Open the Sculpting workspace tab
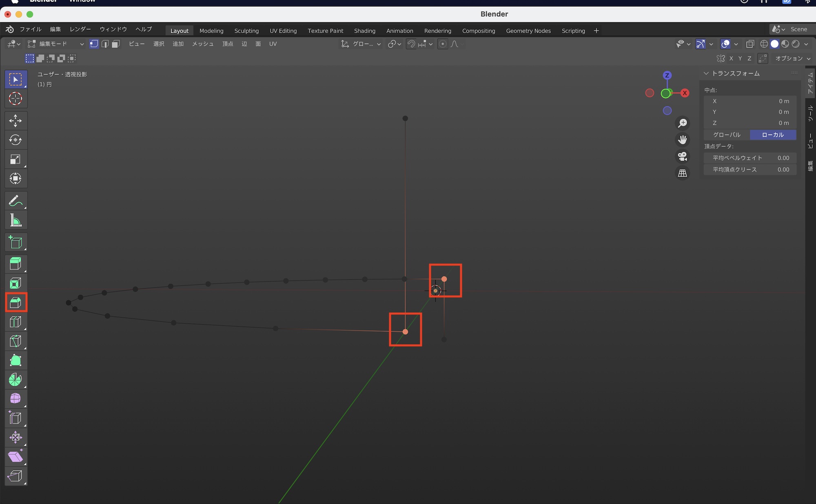 pyautogui.click(x=246, y=31)
